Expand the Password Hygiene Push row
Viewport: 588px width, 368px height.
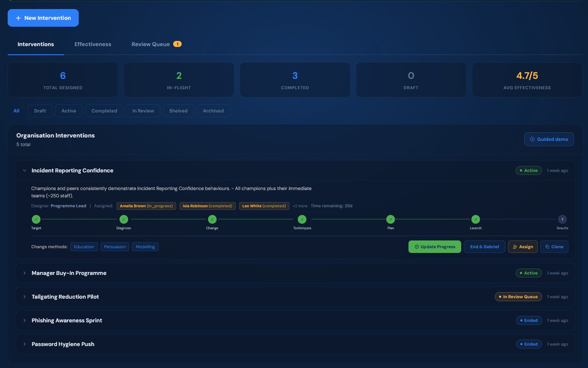(x=24, y=344)
